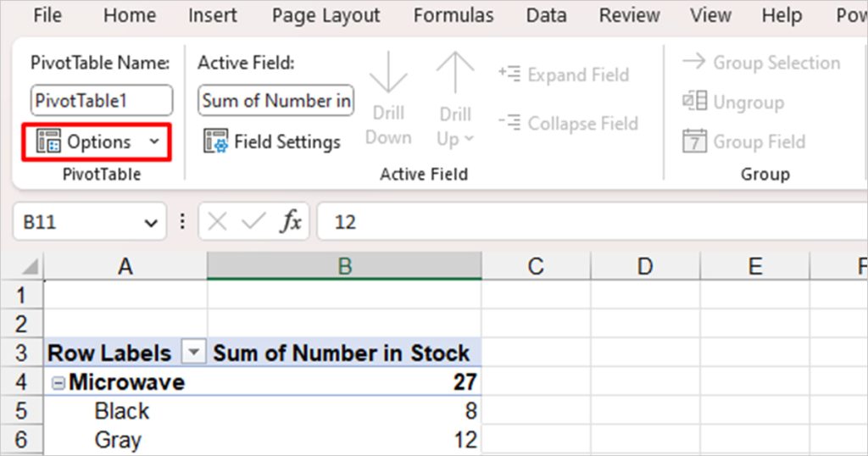This screenshot has width=868, height=456.
Task: Open Insert Function fx icon
Action: click(x=292, y=222)
